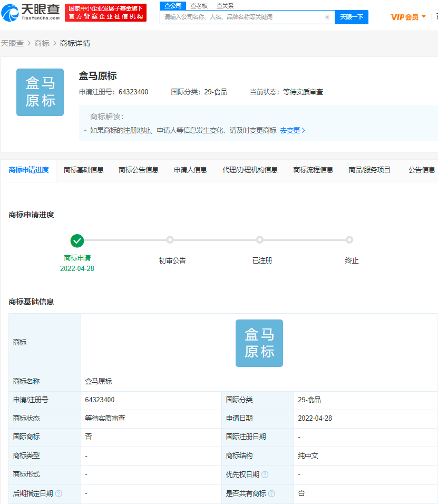Switch to the 申请人信息 tab
The width and height of the screenshot is (438, 504).
190,170
